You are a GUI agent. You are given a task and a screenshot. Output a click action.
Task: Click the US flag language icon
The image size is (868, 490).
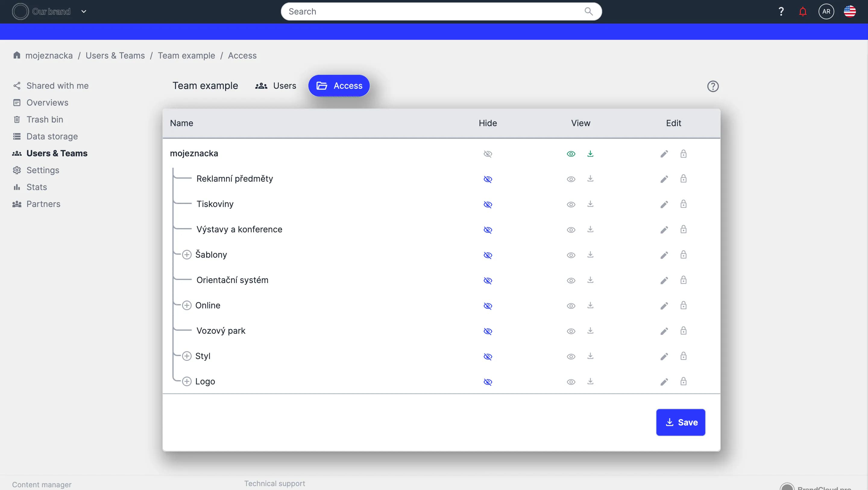(x=850, y=12)
